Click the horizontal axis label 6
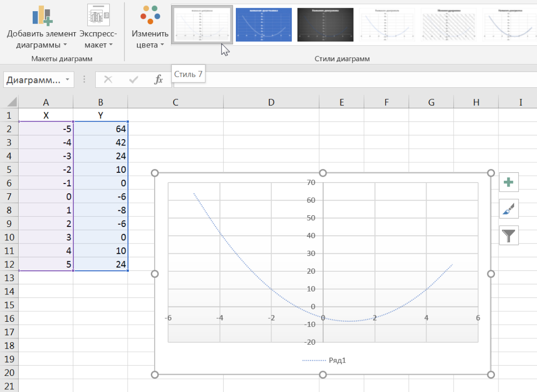Screen dimensions: 537x392 pos(478,318)
